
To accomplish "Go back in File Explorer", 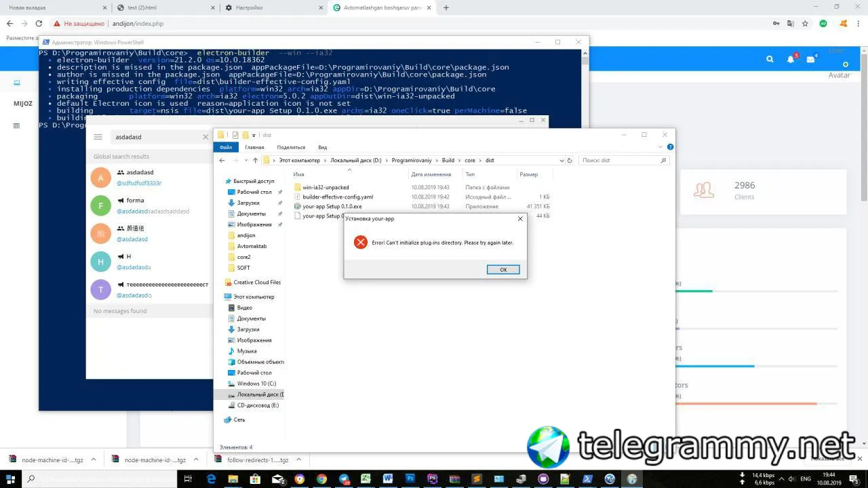I will pyautogui.click(x=222, y=161).
